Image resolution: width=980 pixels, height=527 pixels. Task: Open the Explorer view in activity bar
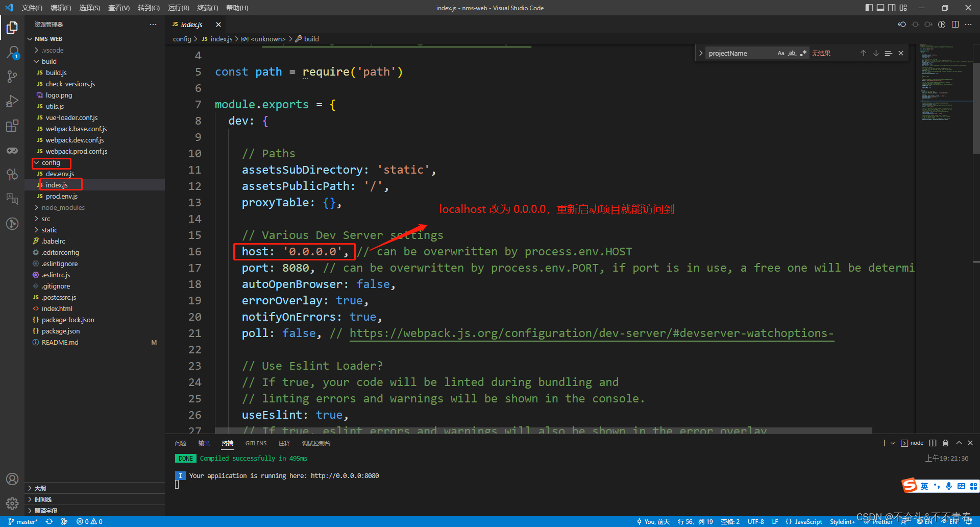click(12, 27)
